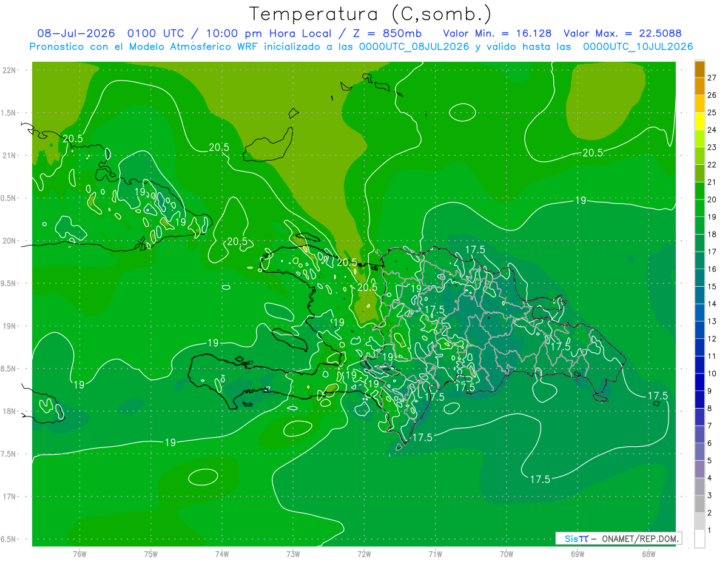The width and height of the screenshot is (728, 562).
Task: Click the color scale label "23"
Action: tap(712, 147)
